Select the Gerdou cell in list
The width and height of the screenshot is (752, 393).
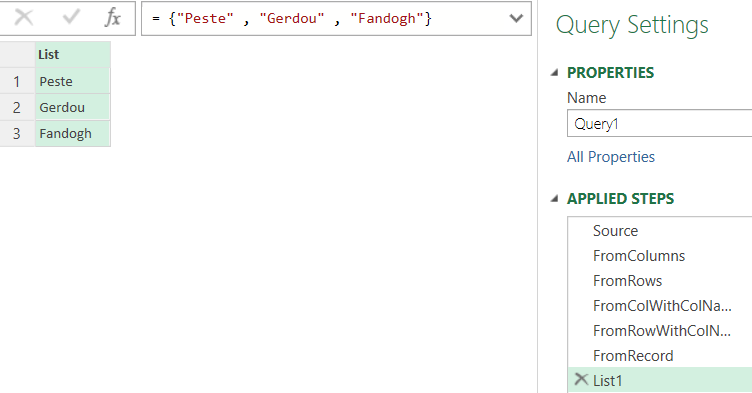73,107
